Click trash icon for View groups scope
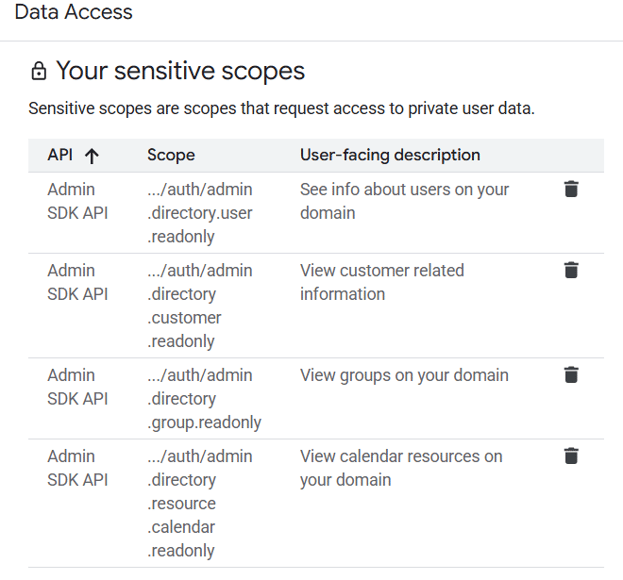The width and height of the screenshot is (623, 580). pyautogui.click(x=571, y=375)
